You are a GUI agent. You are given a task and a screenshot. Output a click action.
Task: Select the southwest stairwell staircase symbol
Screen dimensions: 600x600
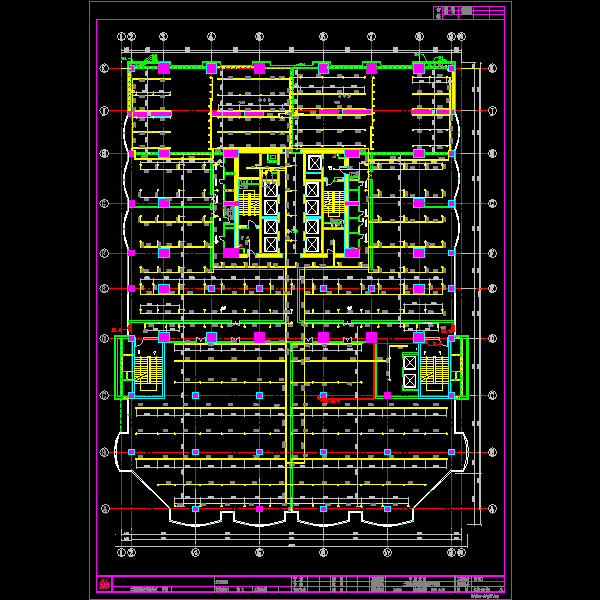pos(146,370)
